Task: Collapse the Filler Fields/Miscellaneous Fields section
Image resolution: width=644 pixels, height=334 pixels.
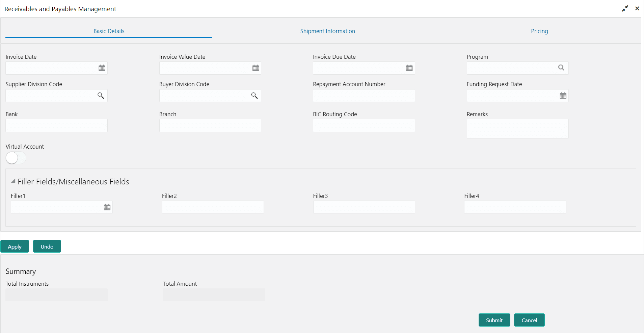Action: pos(13,181)
